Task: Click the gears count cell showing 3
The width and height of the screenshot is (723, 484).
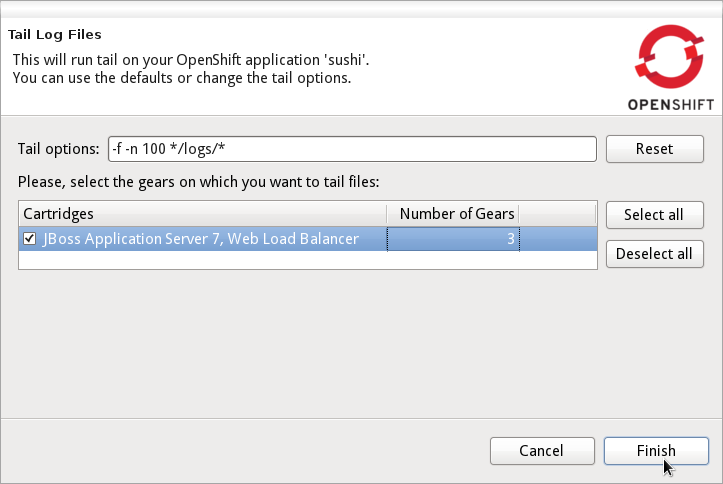Action: tap(453, 239)
